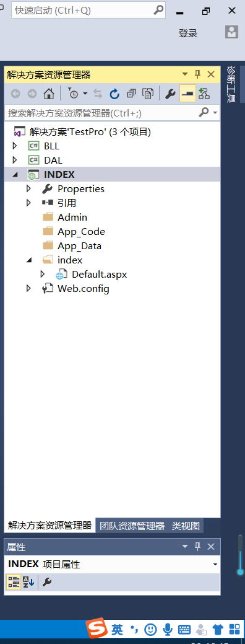The image size is (245, 644).
Task: Switch to the 类视图 tab
Action: (186, 526)
